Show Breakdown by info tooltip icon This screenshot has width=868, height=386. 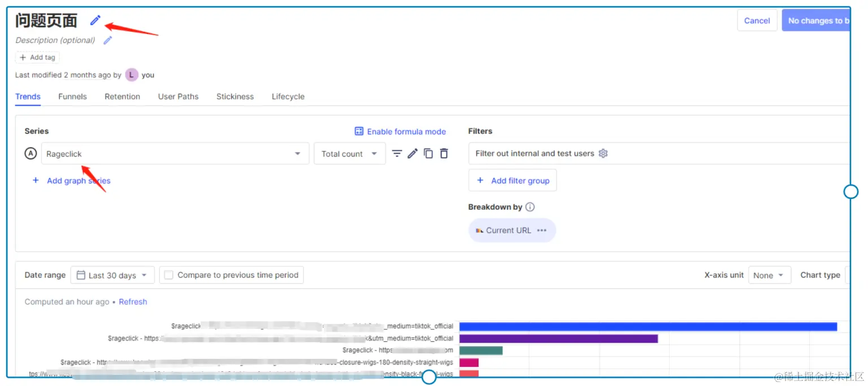click(530, 207)
